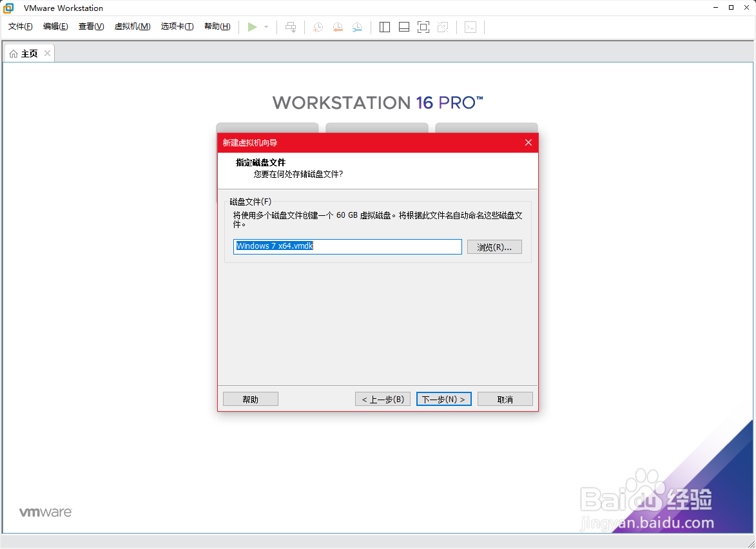
Task: Open the 文件(F) menu
Action: point(20,26)
